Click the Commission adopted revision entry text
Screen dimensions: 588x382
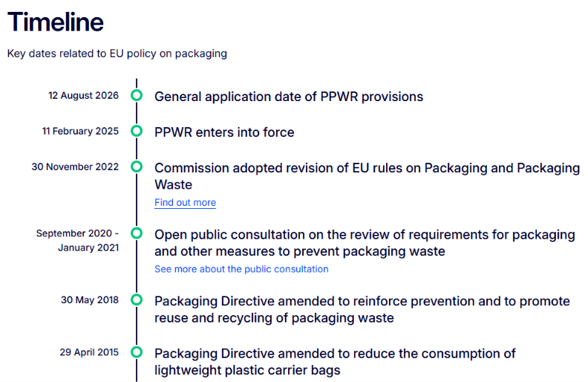367,176
